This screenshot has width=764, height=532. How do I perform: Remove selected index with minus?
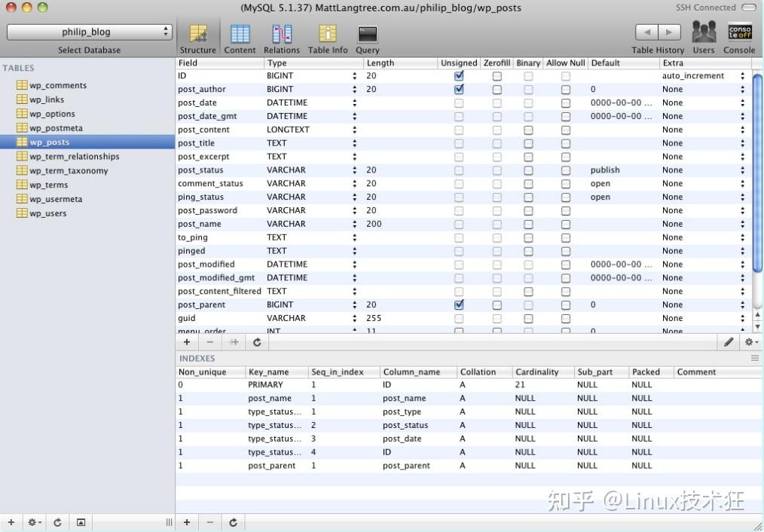(210, 522)
